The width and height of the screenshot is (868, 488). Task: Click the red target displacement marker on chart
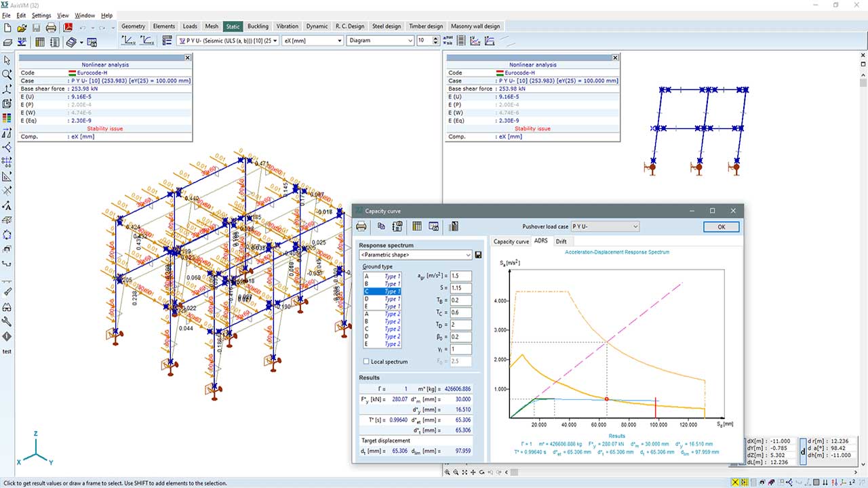click(x=656, y=409)
